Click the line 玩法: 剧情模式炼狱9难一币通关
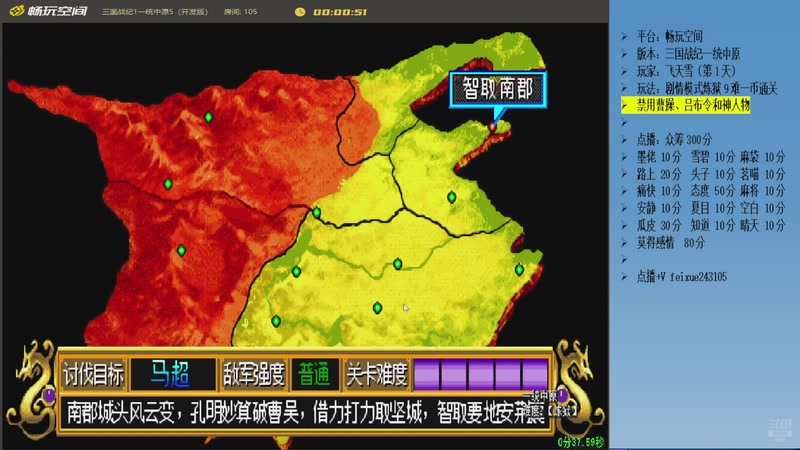The width and height of the screenshot is (800, 450). (x=707, y=88)
